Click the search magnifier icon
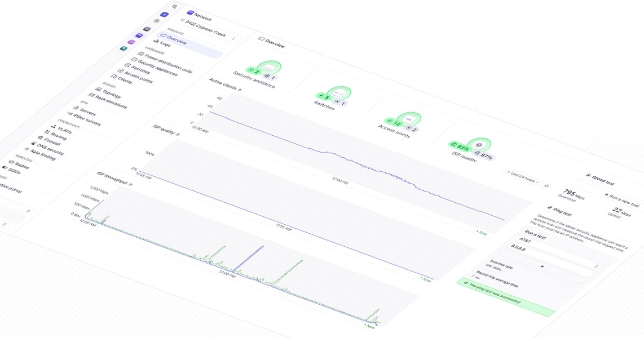The width and height of the screenshot is (644, 338). click(175, 7)
